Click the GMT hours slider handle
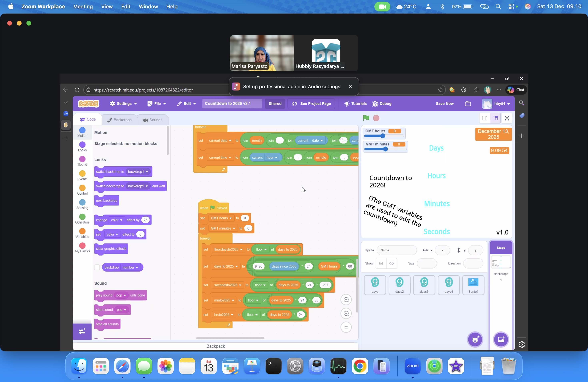The width and height of the screenshot is (588, 382). click(383, 136)
